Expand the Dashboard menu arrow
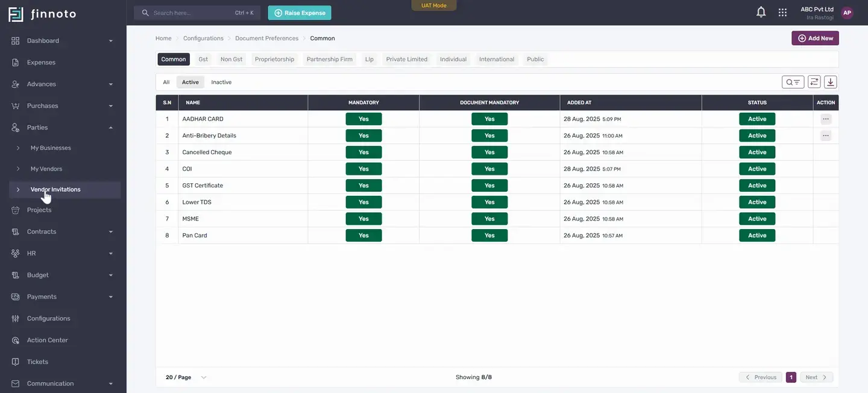 pos(111,41)
